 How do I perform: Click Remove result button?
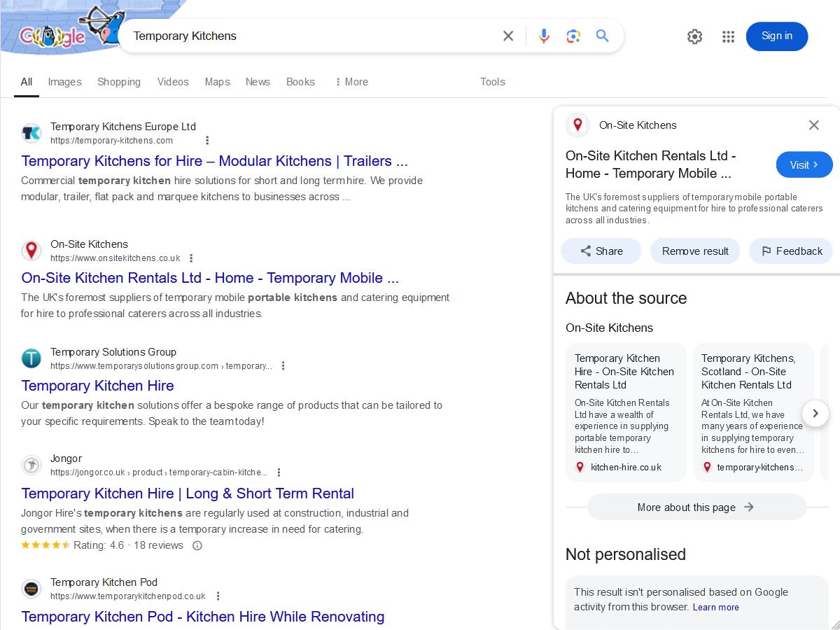695,251
